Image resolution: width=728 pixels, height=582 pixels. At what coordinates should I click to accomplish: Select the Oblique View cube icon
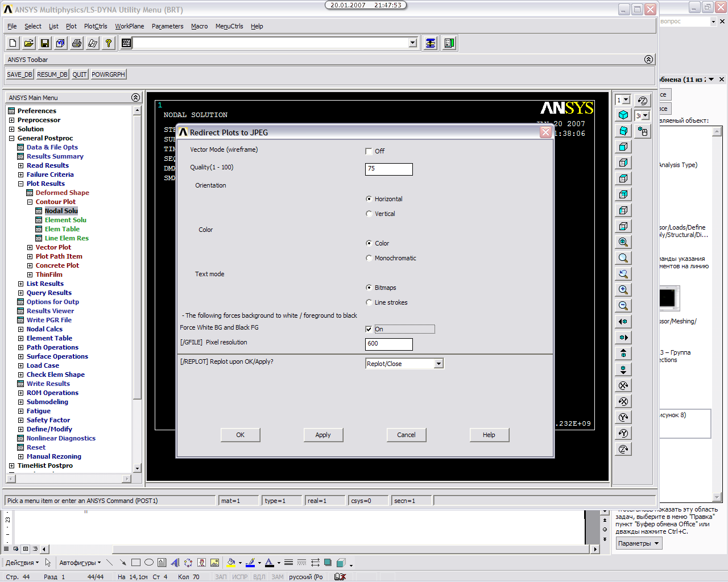[623, 131]
